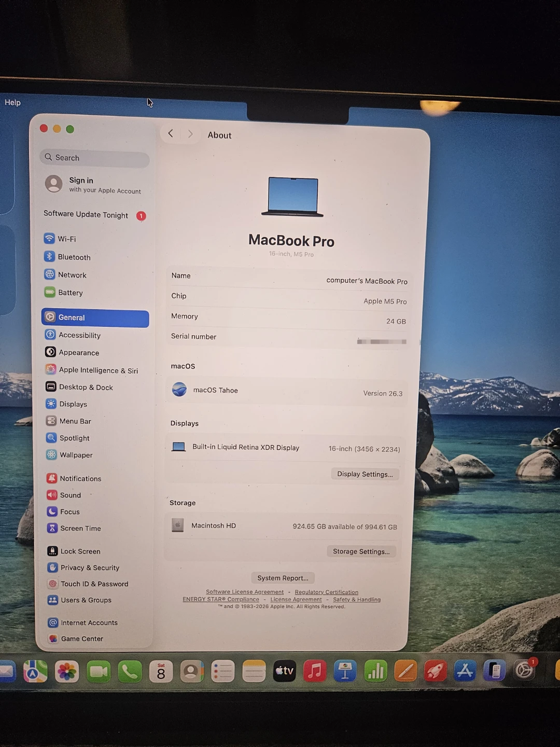
Task: Open Notes from the Dock
Action: (254, 671)
